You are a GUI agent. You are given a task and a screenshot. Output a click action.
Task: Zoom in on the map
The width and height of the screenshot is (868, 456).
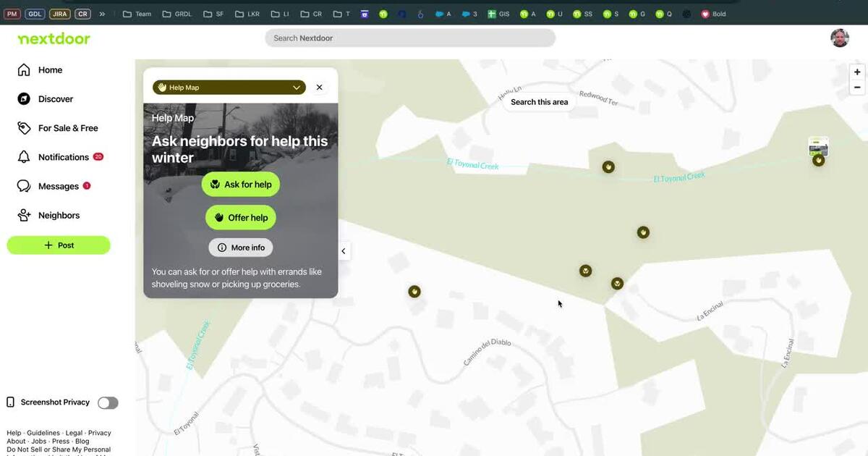point(857,72)
